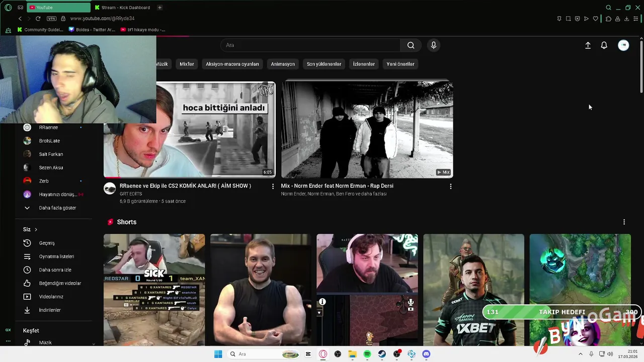Open browser extensions cube icon
Viewport: 644px width, 362px height.
point(608,19)
